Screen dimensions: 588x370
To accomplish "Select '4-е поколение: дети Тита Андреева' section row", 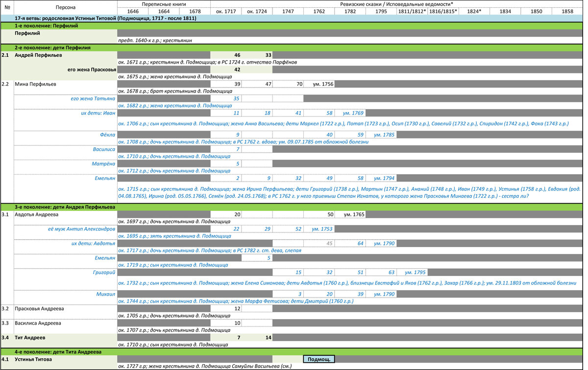I will [292, 352].
